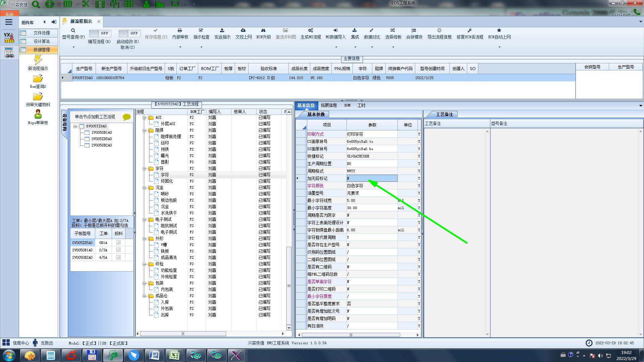The height and width of the screenshot is (362, 644).
Task: Click the YX factory sidebar icon
Action: (9, 38)
